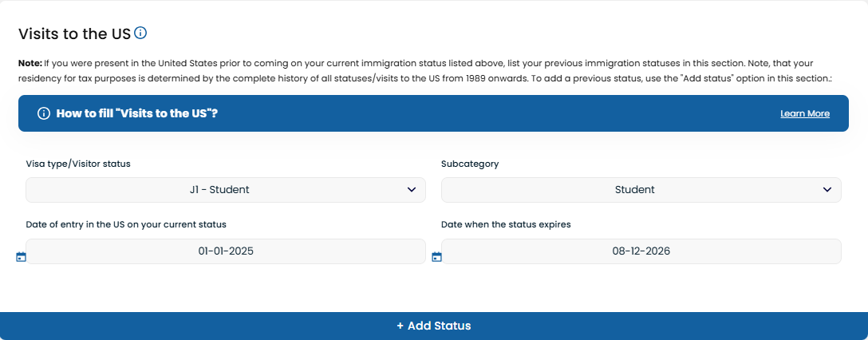This screenshot has width=868, height=340.
Task: Open the Subcategory dropdown showing Student
Action: click(641, 190)
